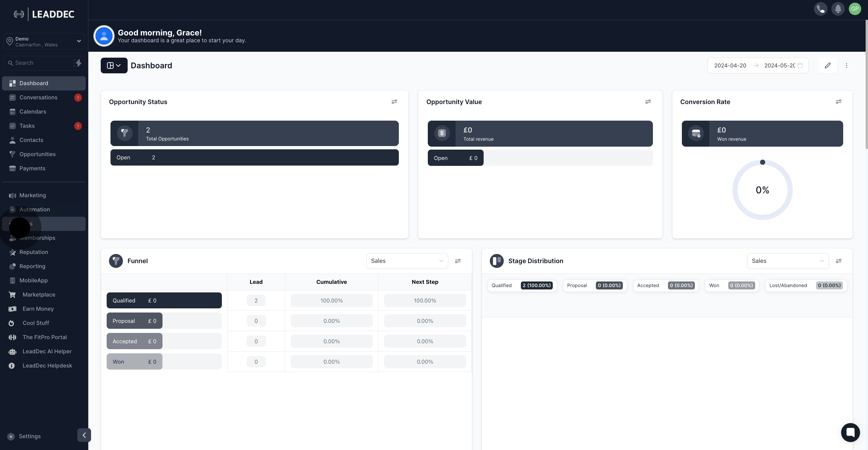Open Conversion Rate widget filter settings
Image resolution: width=868 pixels, height=450 pixels.
click(838, 101)
